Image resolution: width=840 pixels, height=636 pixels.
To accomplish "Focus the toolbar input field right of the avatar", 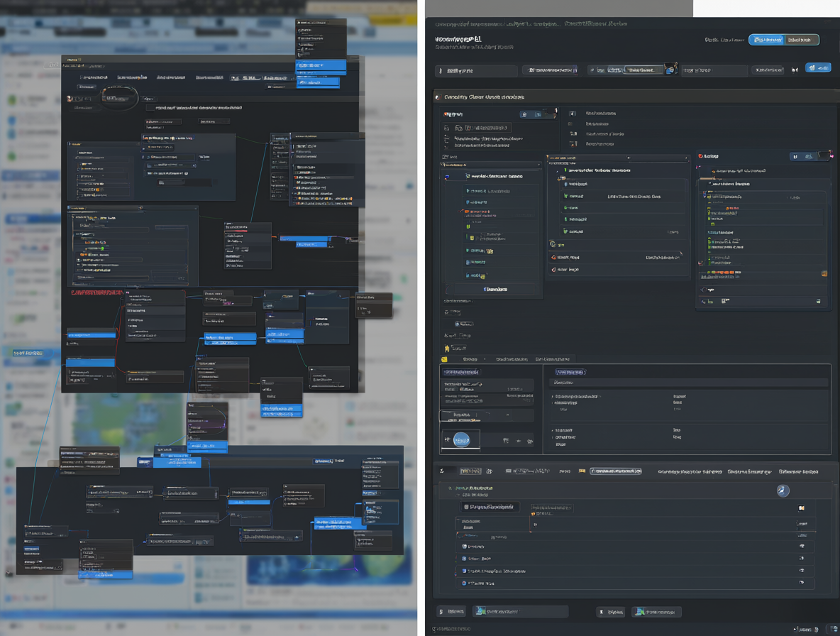I will click(x=713, y=70).
